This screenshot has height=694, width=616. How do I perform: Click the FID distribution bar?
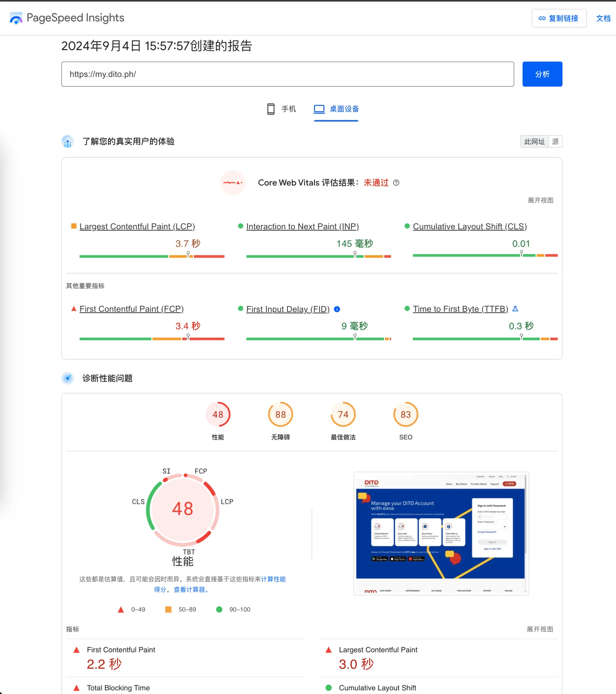point(319,339)
